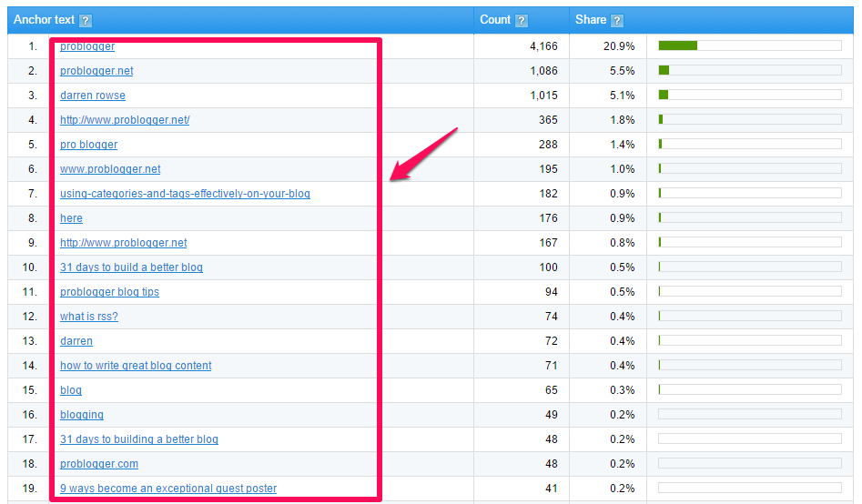Click the 'darren rowse' anchor link

(93, 96)
